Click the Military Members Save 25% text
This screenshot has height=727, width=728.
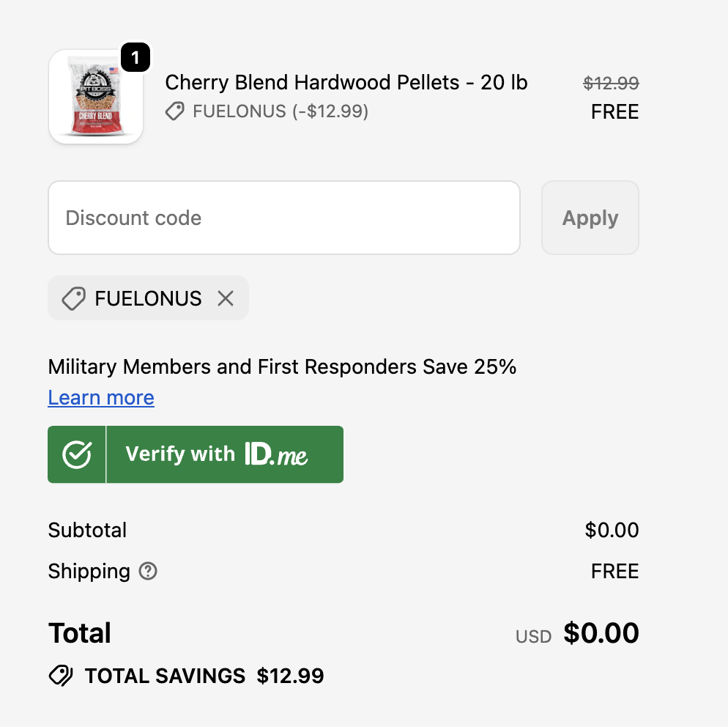[282, 366]
